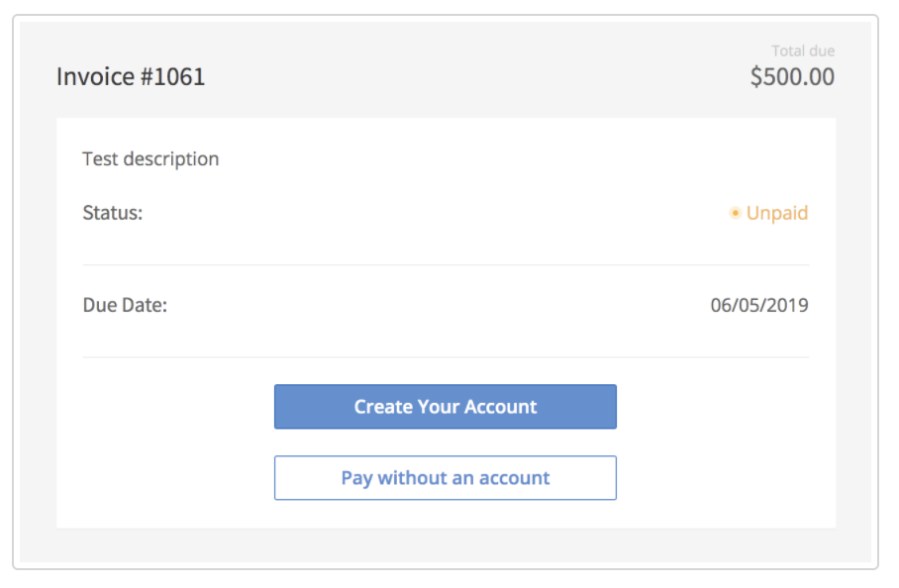
Task: Click the Due Date: label
Action: point(125,305)
